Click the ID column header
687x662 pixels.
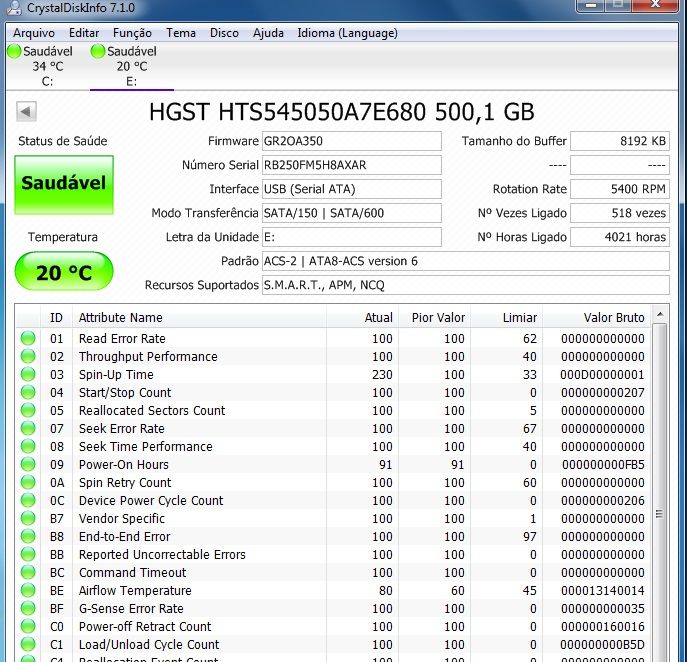coord(56,318)
